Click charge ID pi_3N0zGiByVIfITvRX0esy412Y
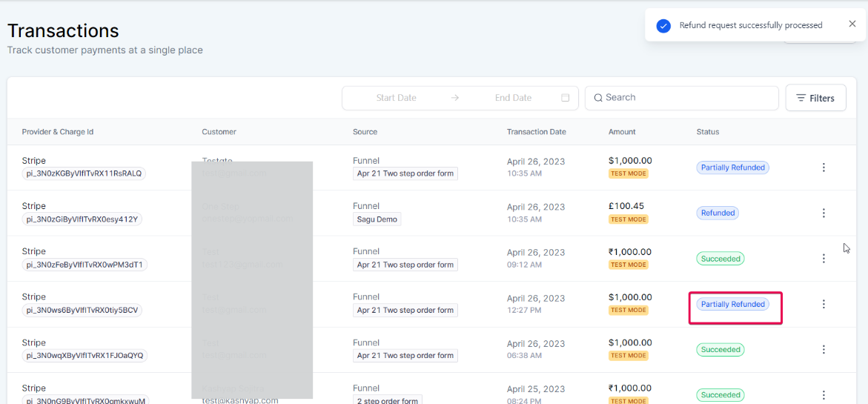The height and width of the screenshot is (404, 868). click(83, 219)
